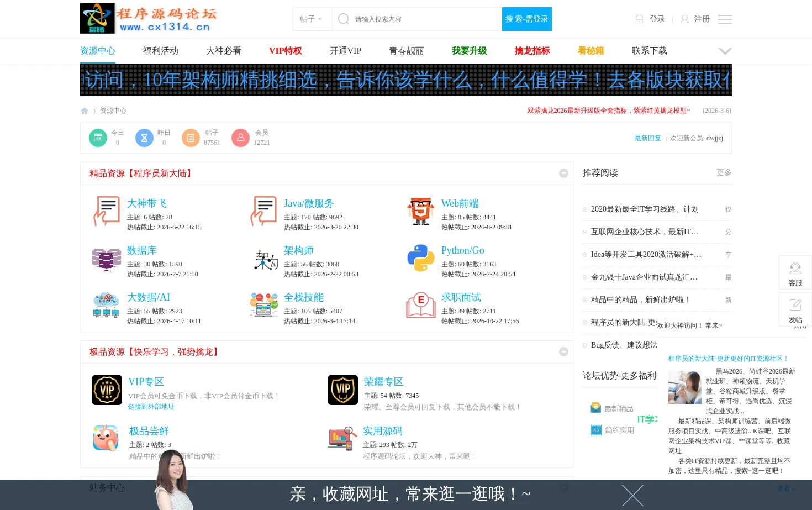Viewport: 812px width, 510px height.
Task: Click the 大数据/AI forum icon
Action: [107, 305]
